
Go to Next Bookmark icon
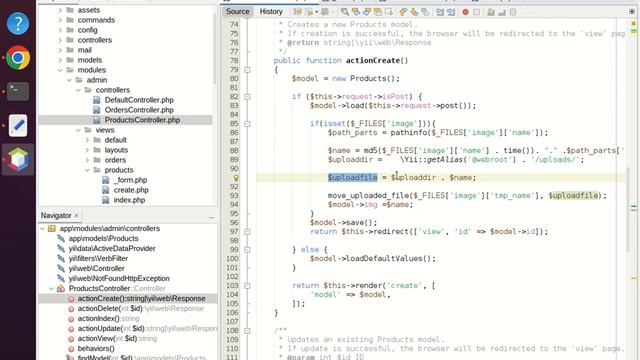(414, 12)
